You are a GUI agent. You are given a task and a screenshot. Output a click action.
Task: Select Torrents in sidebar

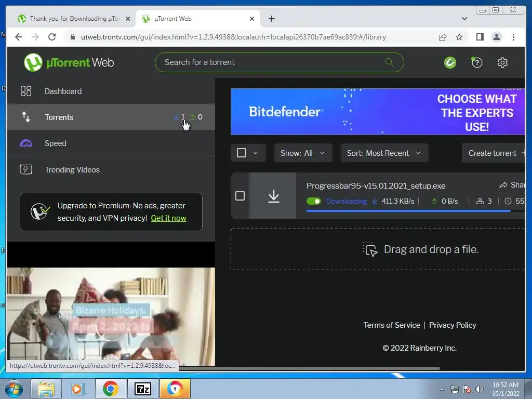pyautogui.click(x=111, y=117)
